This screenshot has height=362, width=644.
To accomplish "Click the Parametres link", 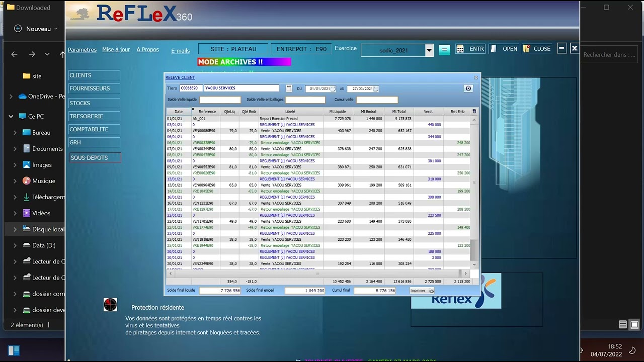I will point(82,50).
